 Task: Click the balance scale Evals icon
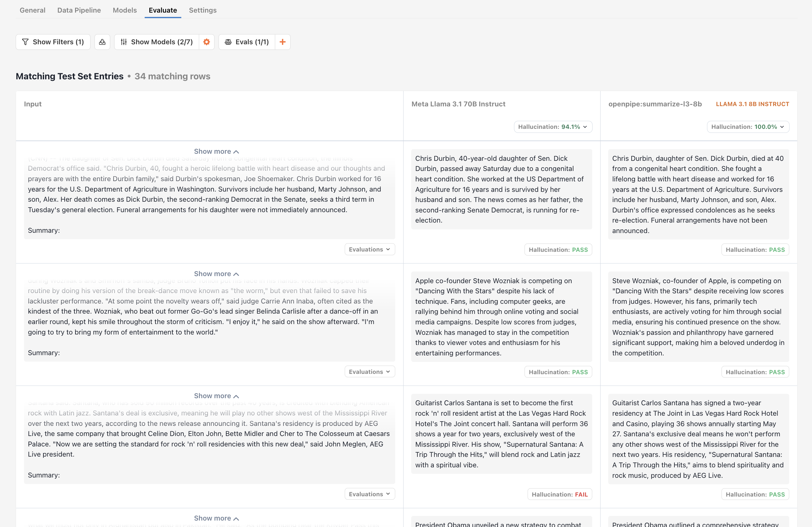pyautogui.click(x=228, y=42)
